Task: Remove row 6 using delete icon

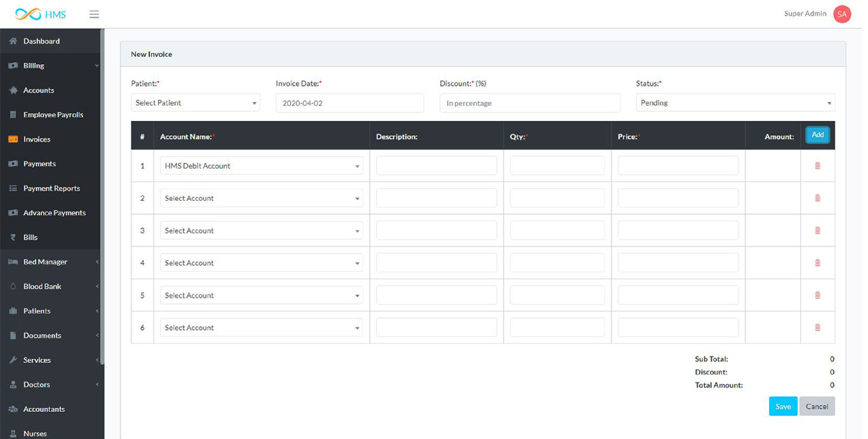Action: (817, 327)
